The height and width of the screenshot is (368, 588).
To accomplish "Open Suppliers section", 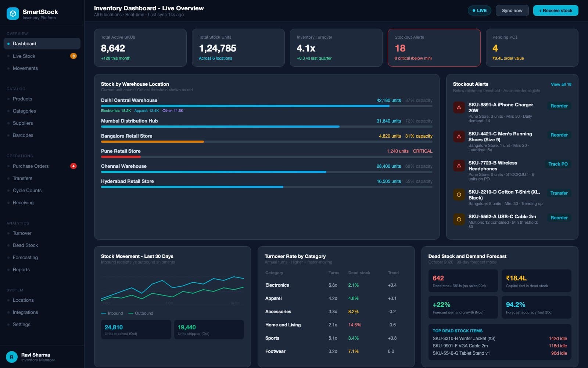I will click(x=42, y=123).
